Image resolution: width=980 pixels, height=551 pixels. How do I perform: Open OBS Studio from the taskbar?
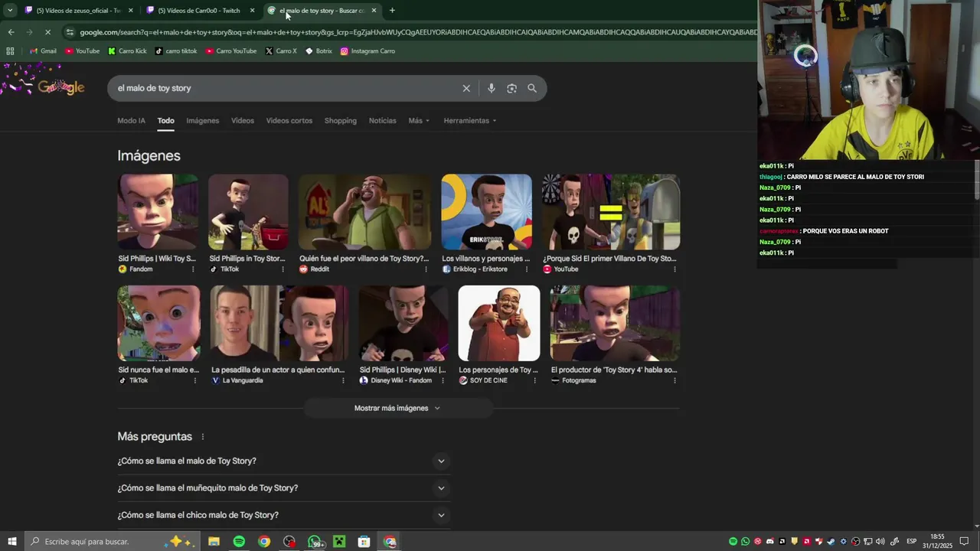click(289, 542)
